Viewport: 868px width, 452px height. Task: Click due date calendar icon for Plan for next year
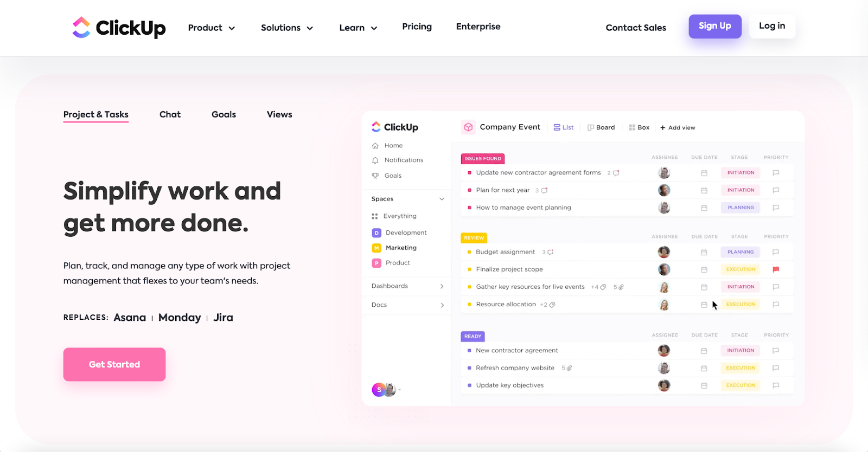(704, 191)
